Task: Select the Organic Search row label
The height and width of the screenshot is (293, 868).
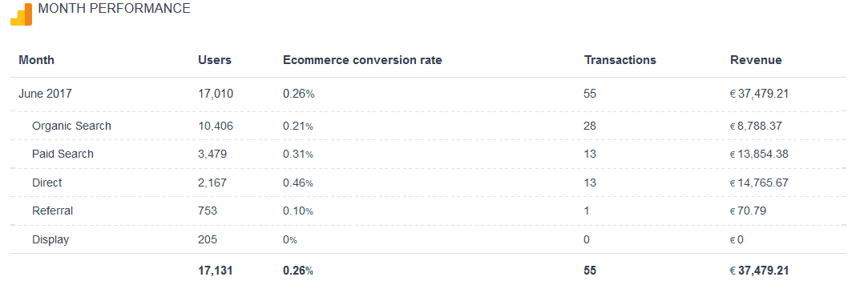Action: [71, 126]
